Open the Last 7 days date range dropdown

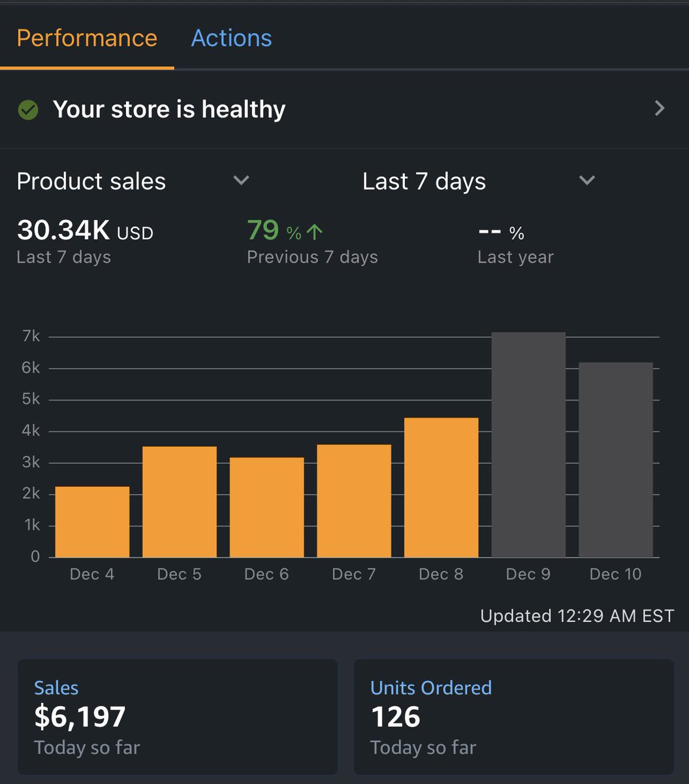pos(586,180)
